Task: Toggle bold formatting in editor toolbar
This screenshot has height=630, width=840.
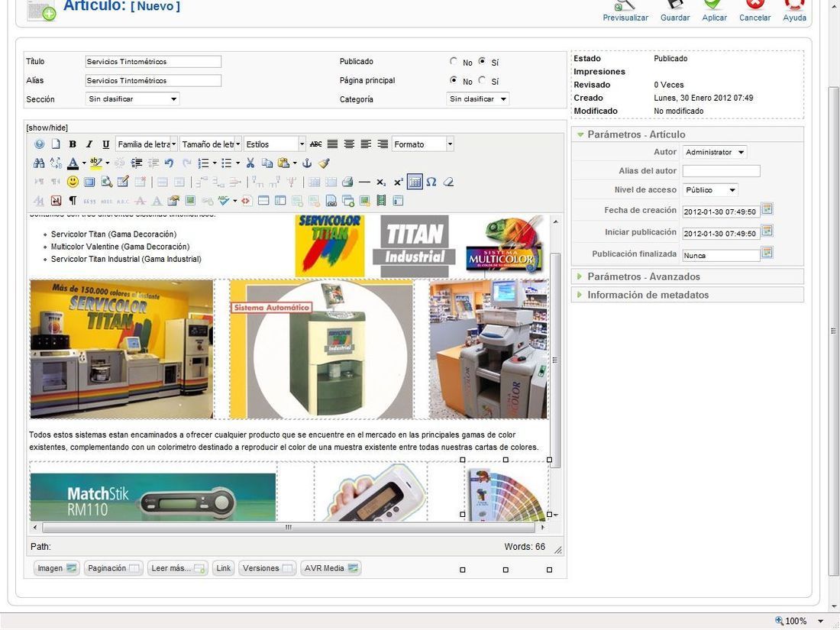Action: pyautogui.click(x=73, y=144)
